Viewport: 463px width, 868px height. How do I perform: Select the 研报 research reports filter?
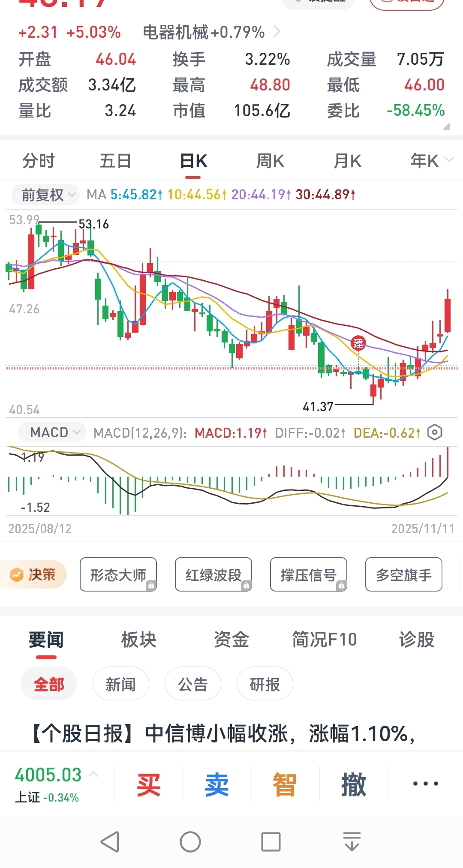coord(265,684)
